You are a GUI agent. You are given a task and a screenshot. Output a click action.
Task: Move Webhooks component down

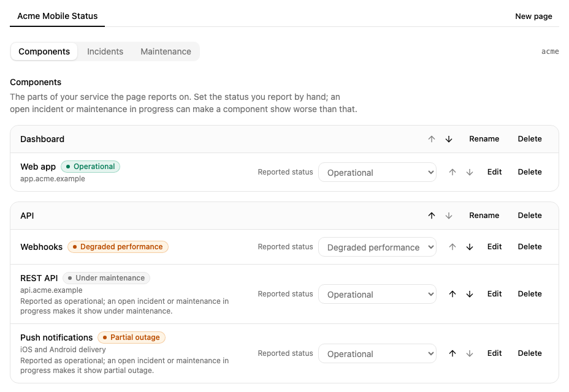470,247
